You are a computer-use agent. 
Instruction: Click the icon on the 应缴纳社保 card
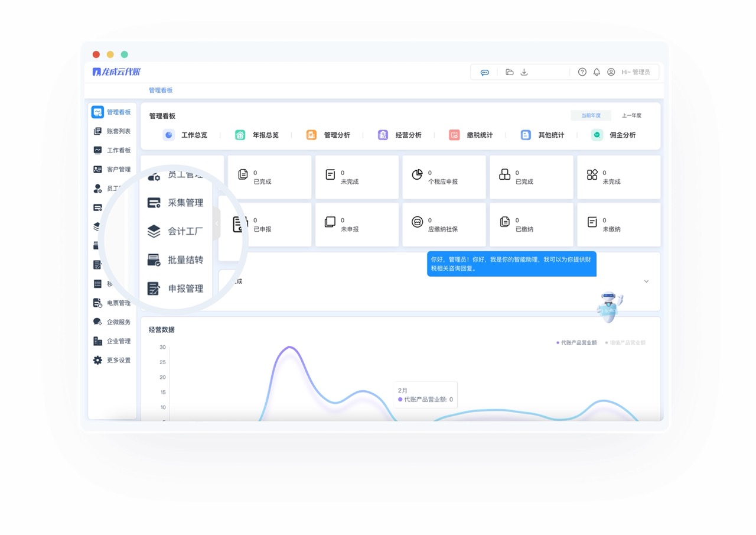click(417, 222)
